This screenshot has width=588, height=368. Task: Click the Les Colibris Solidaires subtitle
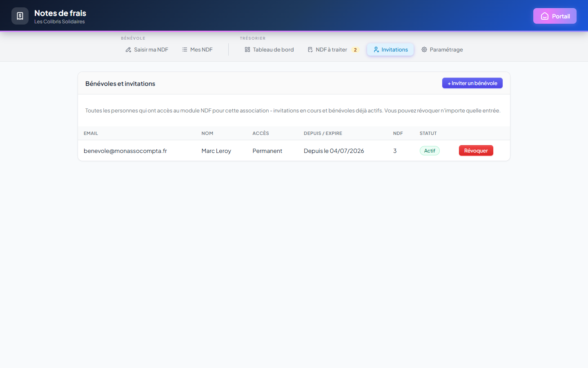(60, 22)
